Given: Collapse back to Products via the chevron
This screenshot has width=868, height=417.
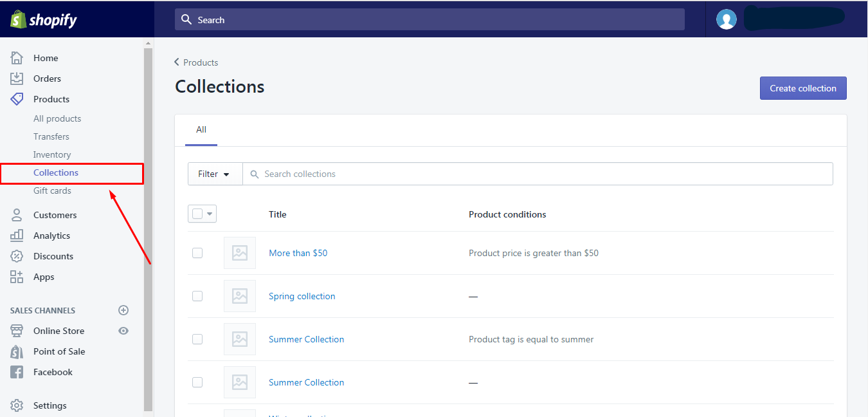Looking at the screenshot, I should pos(177,62).
